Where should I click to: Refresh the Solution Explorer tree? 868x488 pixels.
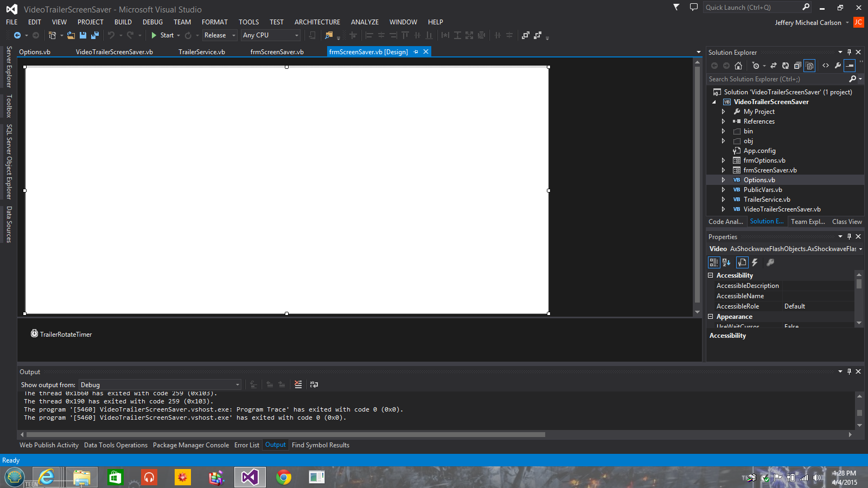click(786, 66)
